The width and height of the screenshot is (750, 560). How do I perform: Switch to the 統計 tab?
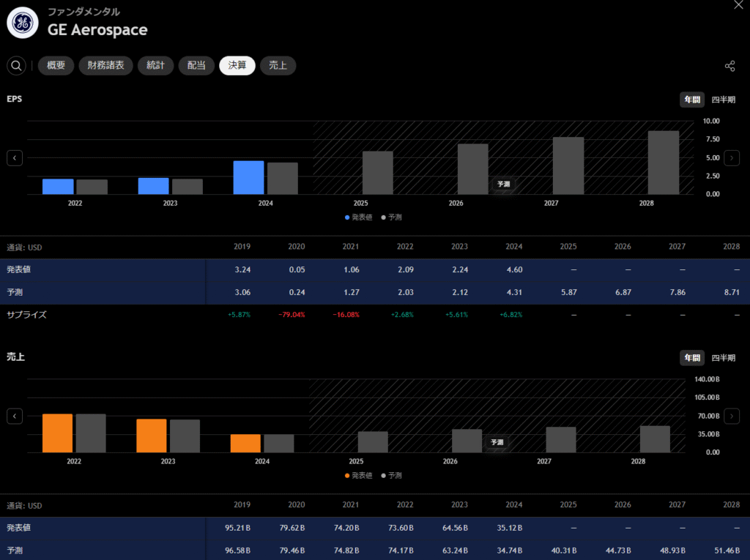click(x=155, y=66)
